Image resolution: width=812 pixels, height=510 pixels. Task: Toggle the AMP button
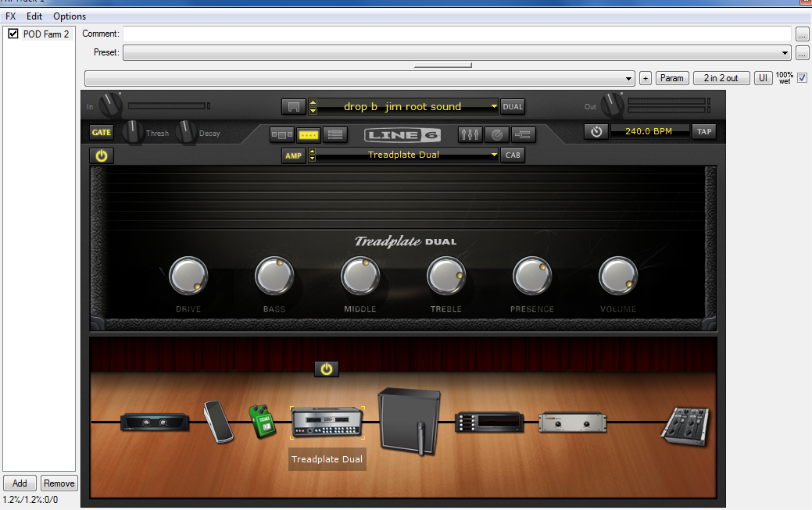(293, 155)
